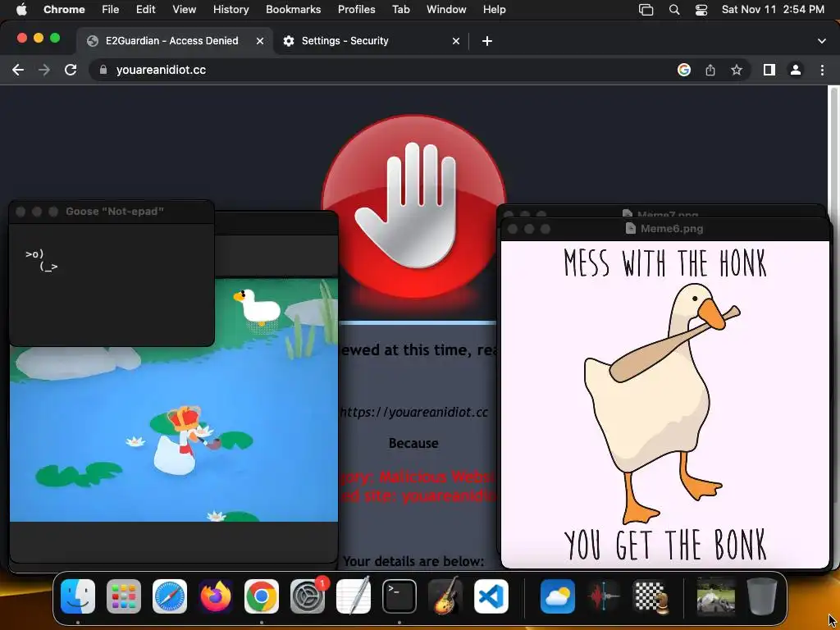The height and width of the screenshot is (630, 840).
Task: Open the Help menu
Action: (494, 10)
